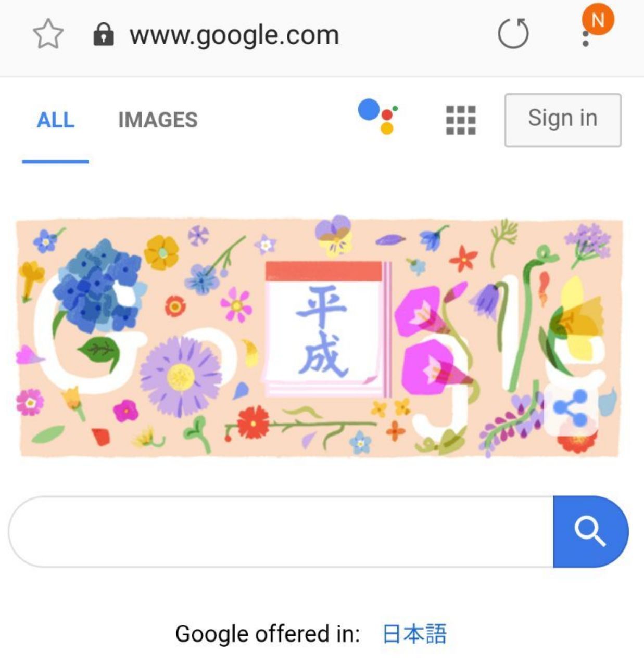Switch to the IMAGES tab

(158, 120)
